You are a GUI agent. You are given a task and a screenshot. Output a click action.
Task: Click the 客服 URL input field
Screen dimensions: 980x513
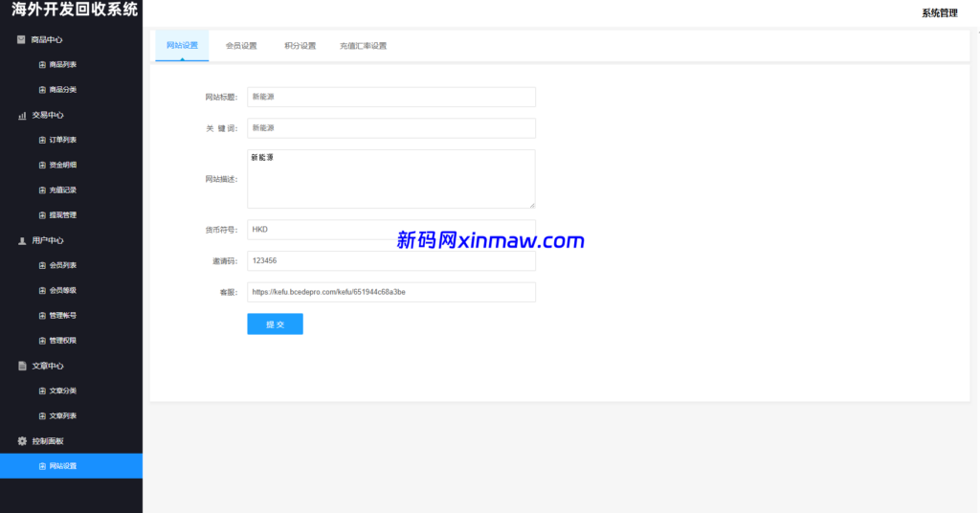tap(391, 292)
